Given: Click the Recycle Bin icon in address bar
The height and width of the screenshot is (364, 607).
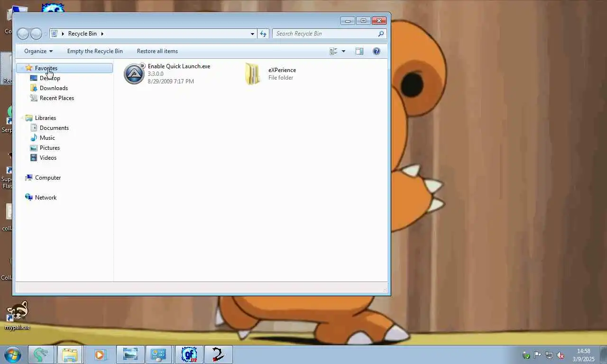Looking at the screenshot, I should (55, 34).
